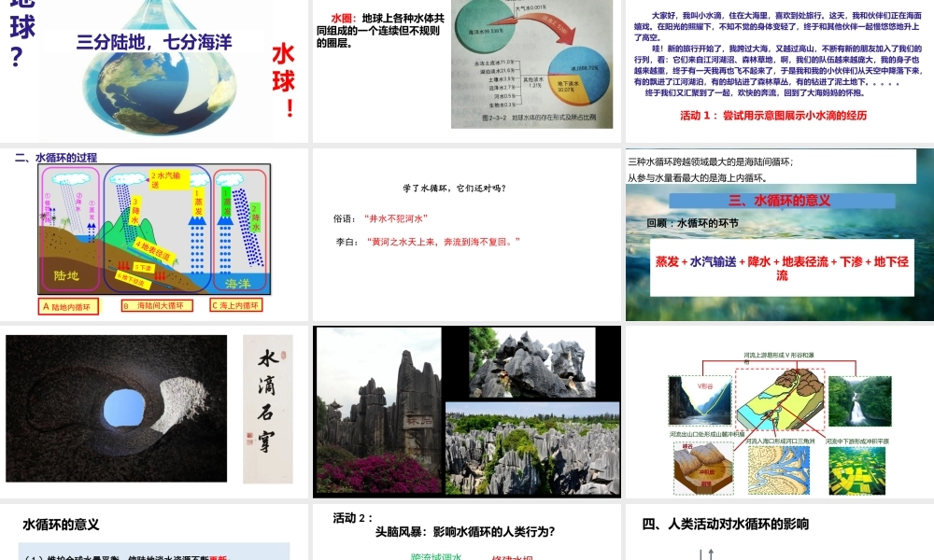Click the green 跨流域调水 text
The width and height of the screenshot is (934, 560).
[x=436, y=556]
